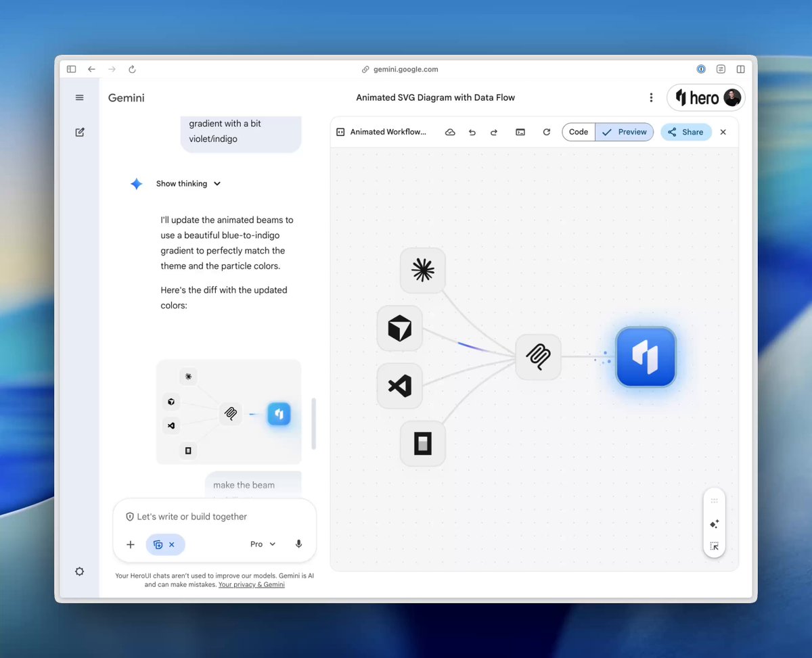This screenshot has height=658, width=812.
Task: Open a new chat with the compose icon
Action: 79,132
